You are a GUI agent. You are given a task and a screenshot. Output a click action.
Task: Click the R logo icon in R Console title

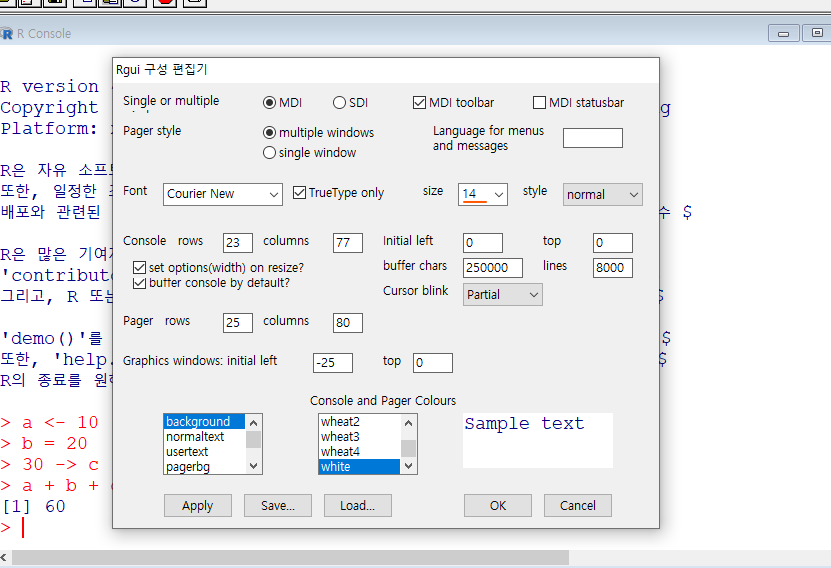coord(6,33)
